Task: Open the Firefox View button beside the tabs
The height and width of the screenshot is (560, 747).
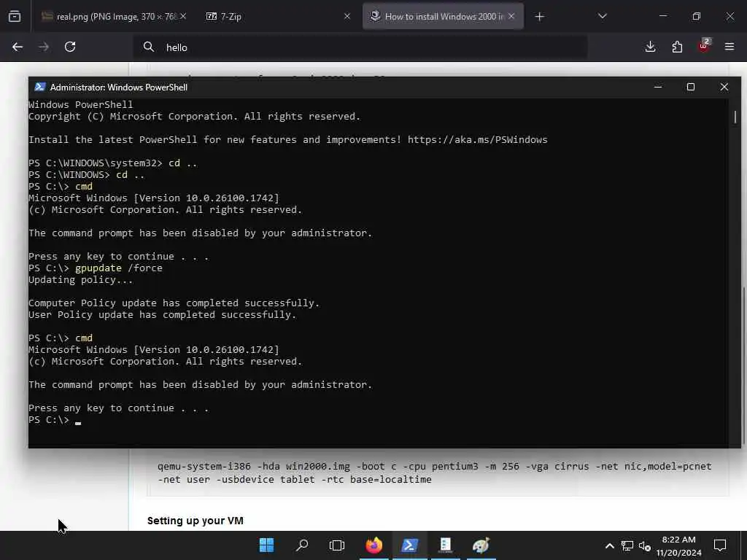Action: click(15, 17)
